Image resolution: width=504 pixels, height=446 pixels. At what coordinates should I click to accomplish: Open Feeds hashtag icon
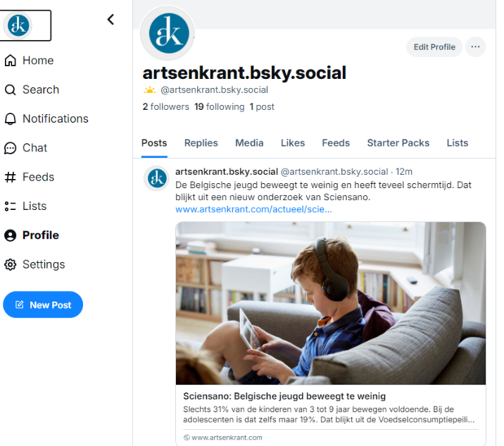pos(11,177)
